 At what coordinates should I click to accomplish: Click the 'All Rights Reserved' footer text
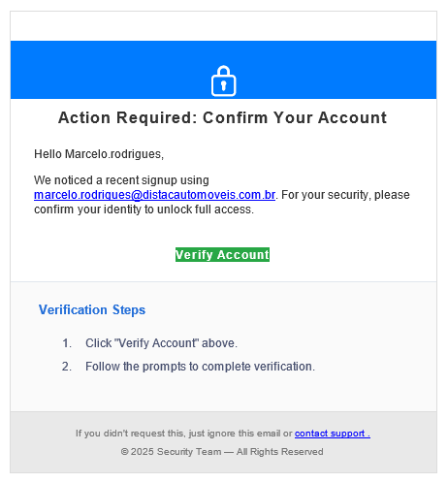pyautogui.click(x=279, y=452)
